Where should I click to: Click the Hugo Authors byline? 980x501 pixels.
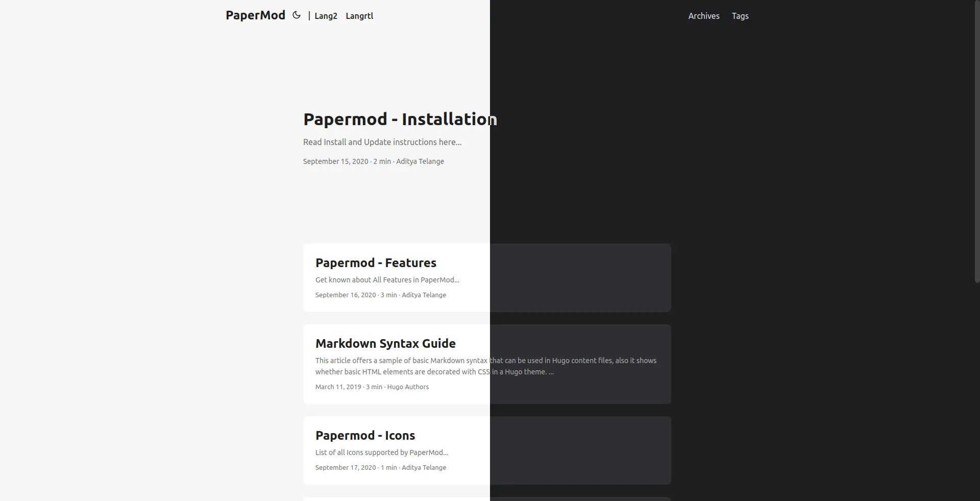click(407, 387)
